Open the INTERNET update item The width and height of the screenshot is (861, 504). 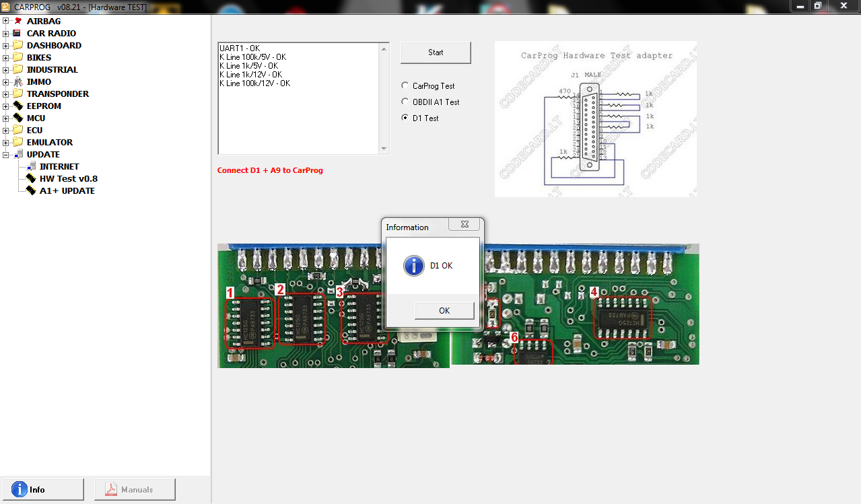(x=59, y=166)
